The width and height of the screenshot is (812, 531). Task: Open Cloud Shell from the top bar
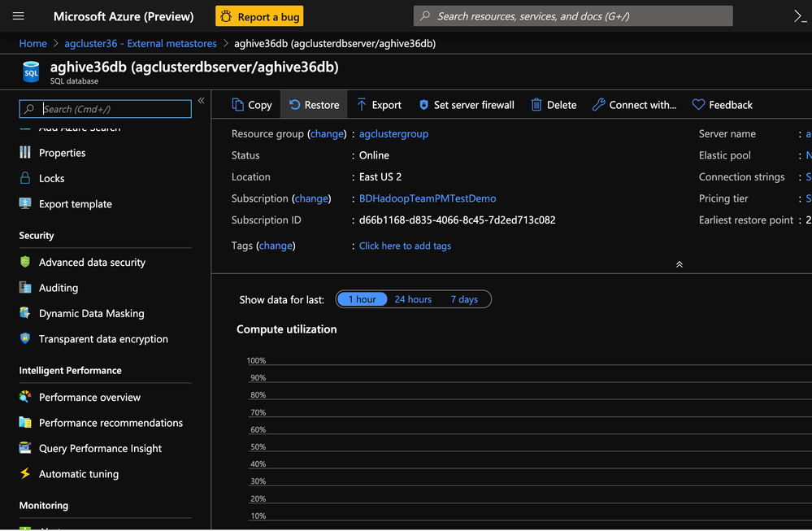point(799,16)
